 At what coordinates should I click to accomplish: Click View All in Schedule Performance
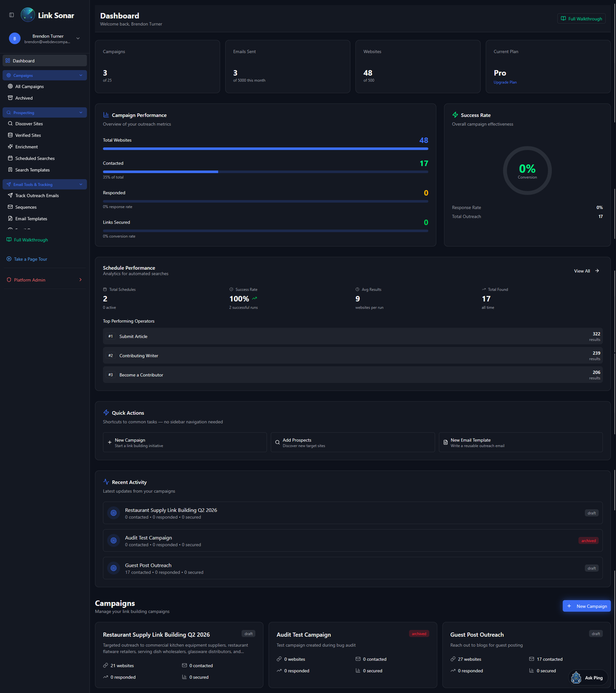point(586,271)
